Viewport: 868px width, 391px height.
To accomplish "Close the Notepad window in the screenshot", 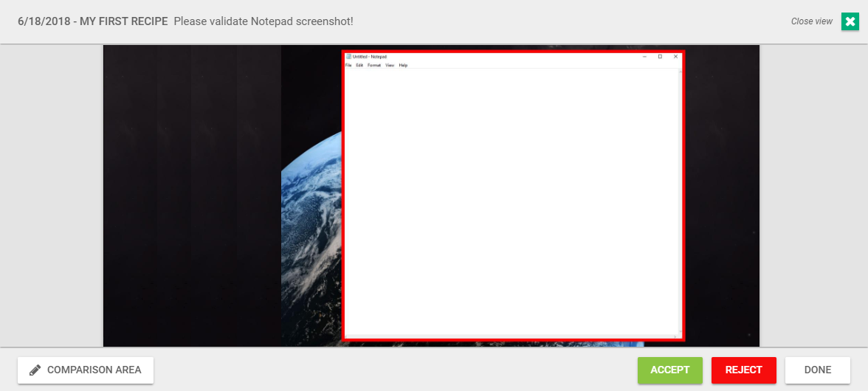I will [675, 56].
